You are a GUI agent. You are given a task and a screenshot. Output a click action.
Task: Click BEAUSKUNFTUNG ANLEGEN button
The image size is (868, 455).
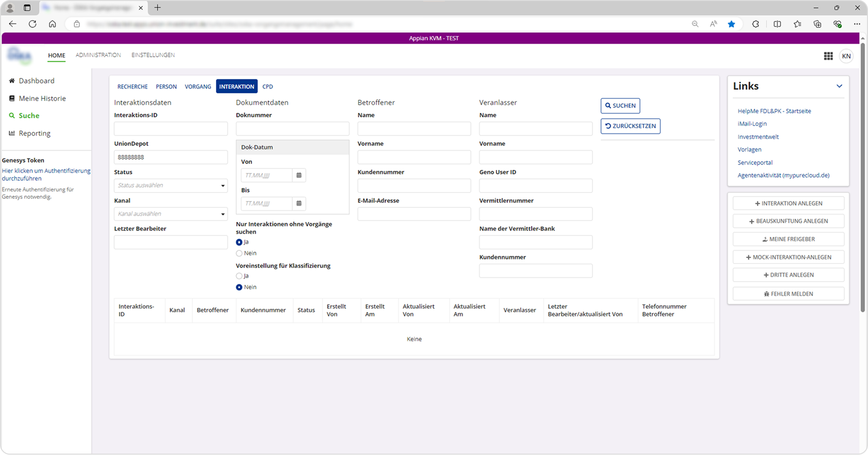click(x=788, y=221)
